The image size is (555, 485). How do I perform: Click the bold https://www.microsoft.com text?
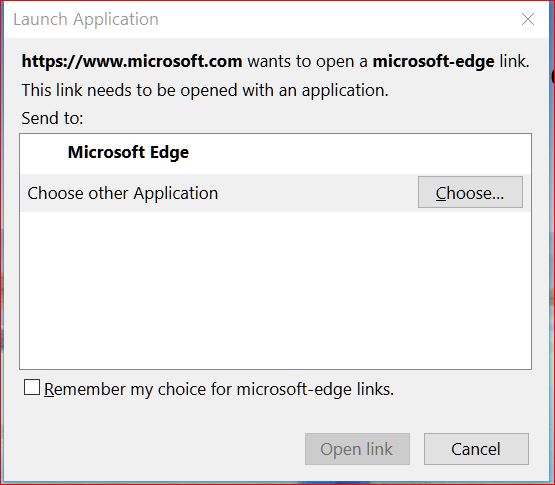click(132, 61)
